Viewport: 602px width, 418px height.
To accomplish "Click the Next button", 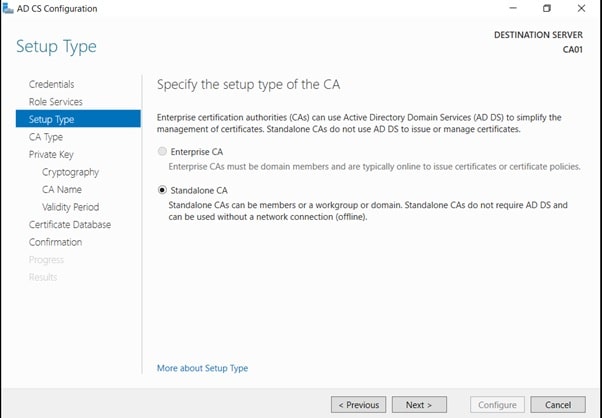I will [x=419, y=405].
